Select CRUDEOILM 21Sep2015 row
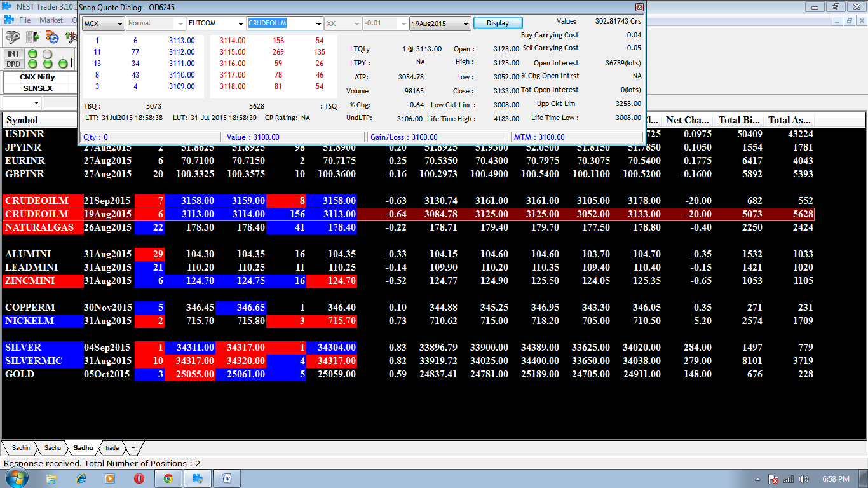Image resolution: width=868 pixels, height=488 pixels. point(408,201)
